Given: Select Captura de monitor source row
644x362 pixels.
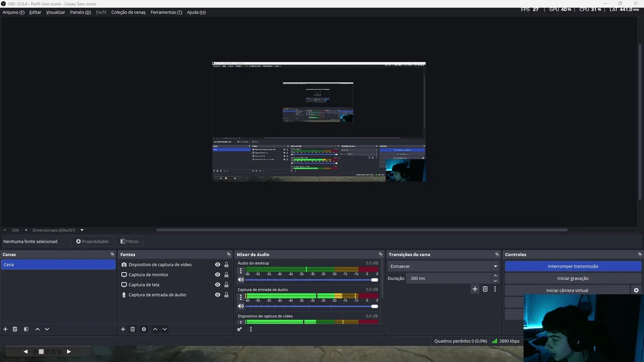Looking at the screenshot, I should (174, 275).
